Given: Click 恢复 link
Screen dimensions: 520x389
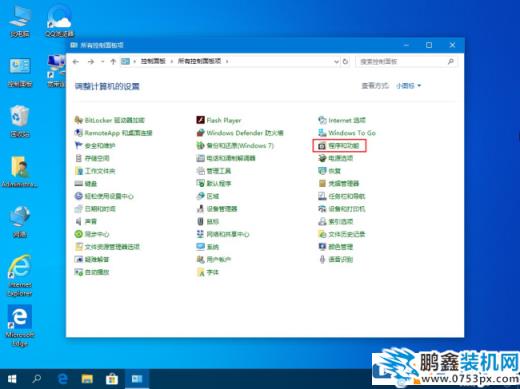Looking at the screenshot, I should click(x=334, y=171).
